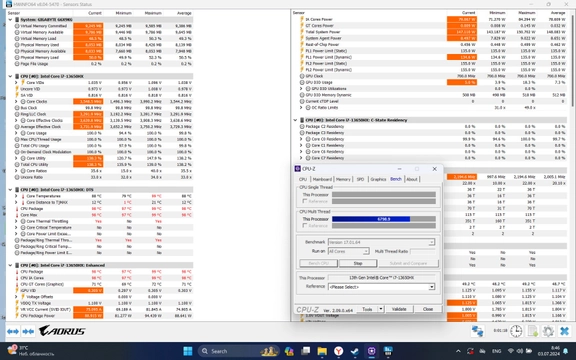Click the volume speaker icon in the tray
The width and height of the screenshot is (576, 360).
pyautogui.click(x=520, y=351)
